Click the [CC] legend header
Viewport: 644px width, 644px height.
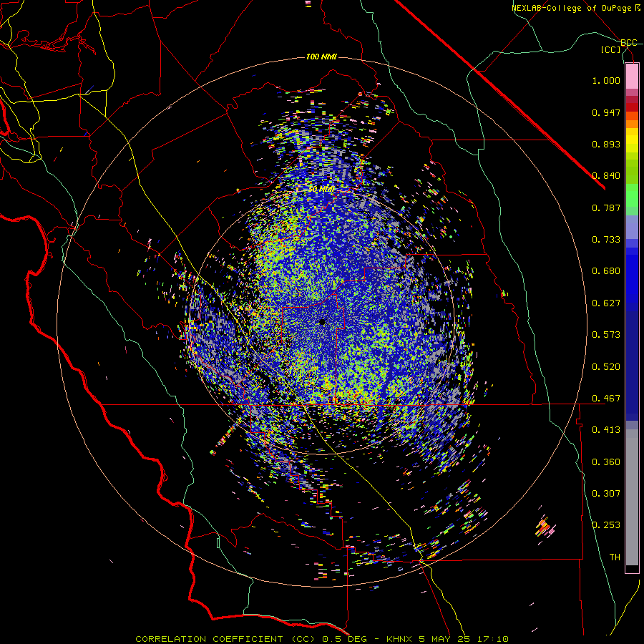(611, 49)
